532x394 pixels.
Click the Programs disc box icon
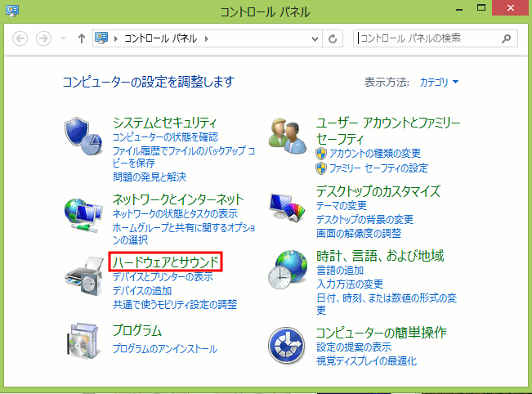(x=83, y=339)
